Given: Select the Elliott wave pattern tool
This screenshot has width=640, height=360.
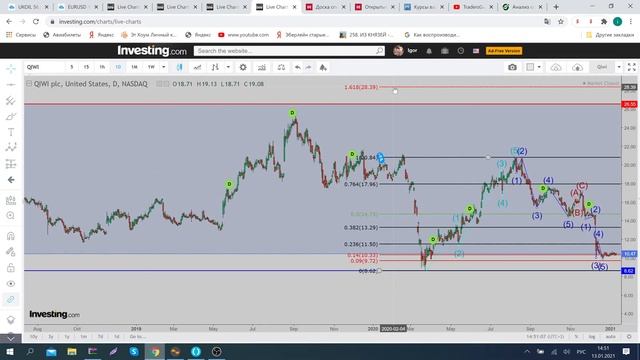Looking at the screenshot, I should 11,147.
